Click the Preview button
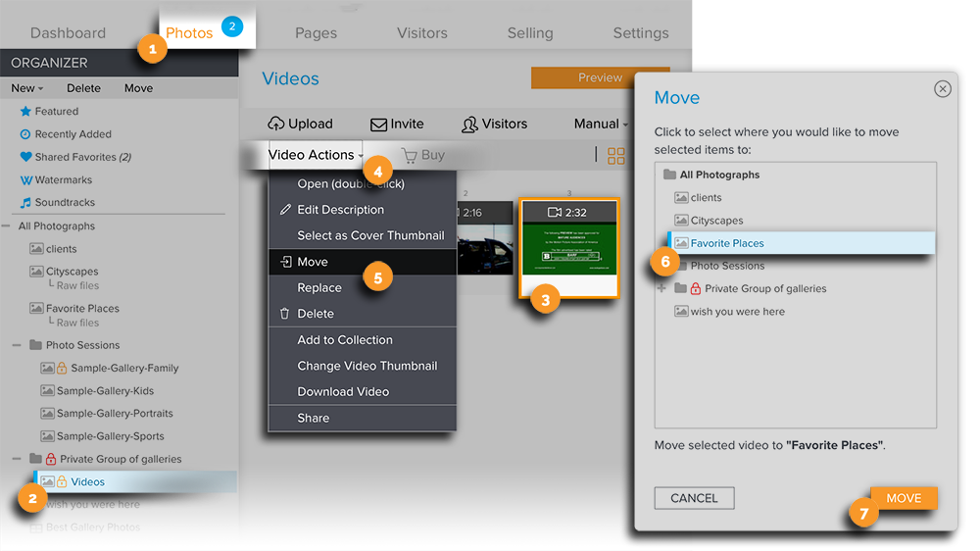Viewport: 980px width, 551px height. click(600, 77)
